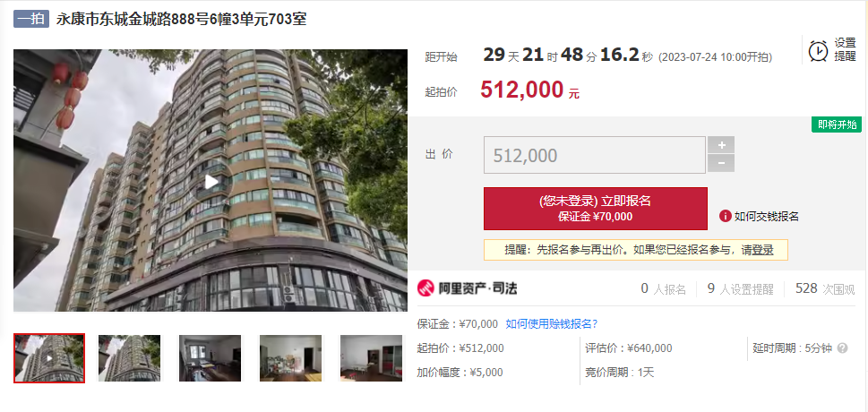Select the fifth thumbnail with living room
Image resolution: width=868 pixels, height=412 pixels.
click(371, 358)
